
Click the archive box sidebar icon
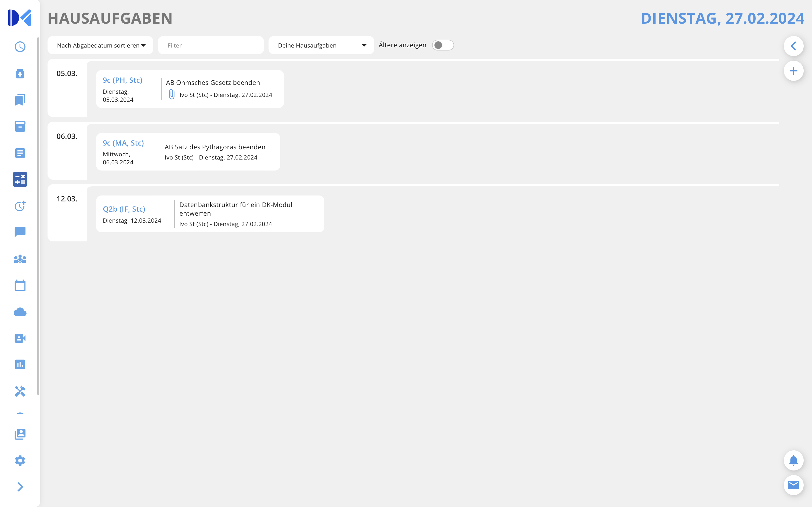click(x=20, y=126)
